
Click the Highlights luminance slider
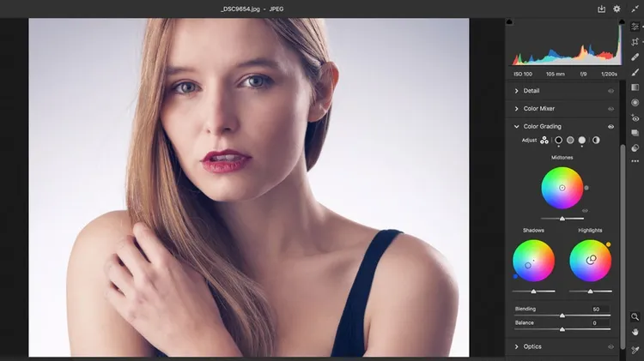590,292
